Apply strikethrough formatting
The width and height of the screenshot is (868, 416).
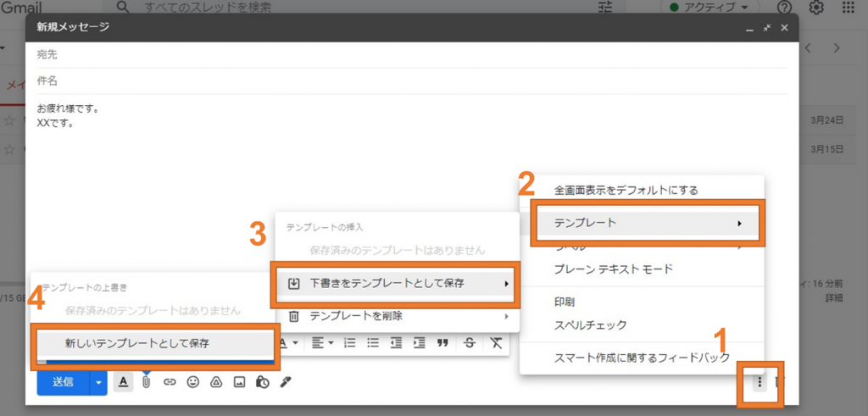pos(470,343)
